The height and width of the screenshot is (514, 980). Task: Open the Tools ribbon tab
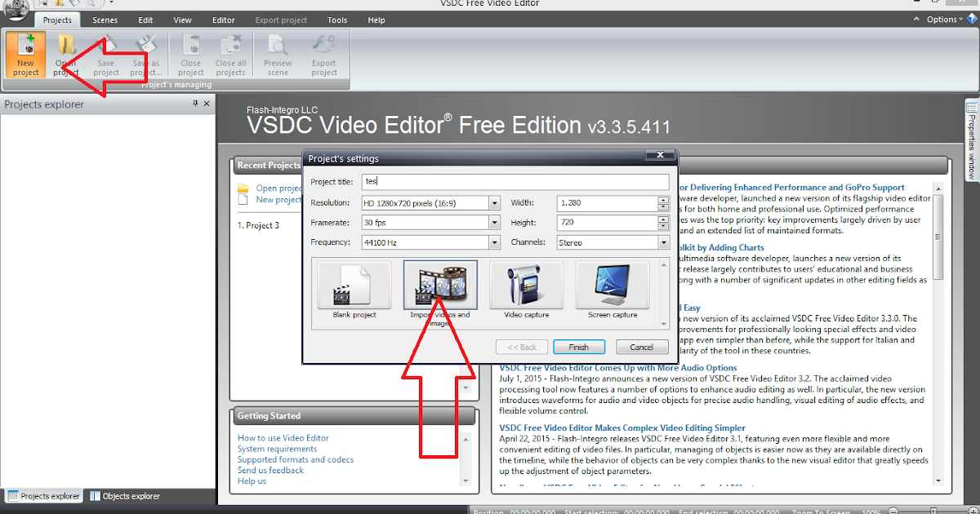click(337, 20)
